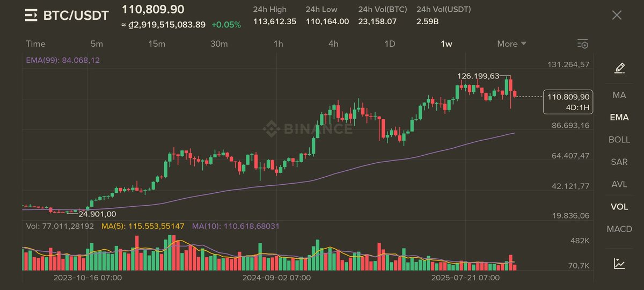This screenshot has height=290, width=644.
Task: Switch to the 1D interval
Action: pyautogui.click(x=390, y=44)
